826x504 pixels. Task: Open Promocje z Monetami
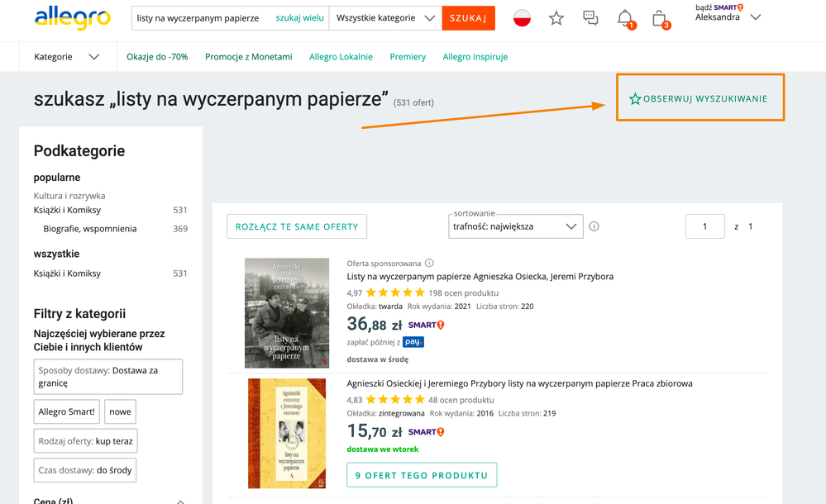click(249, 57)
